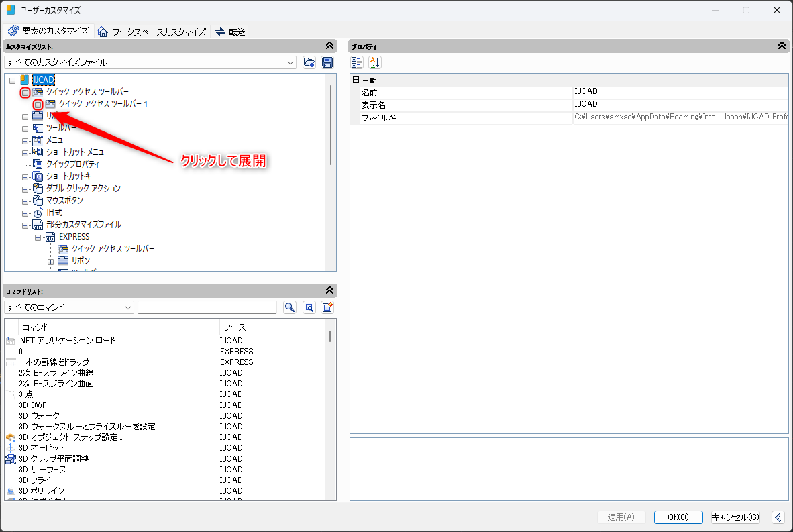The height and width of the screenshot is (532, 793).
Task: Select 3D オブジェクト スナップ設定 command
Action: pyautogui.click(x=71, y=437)
